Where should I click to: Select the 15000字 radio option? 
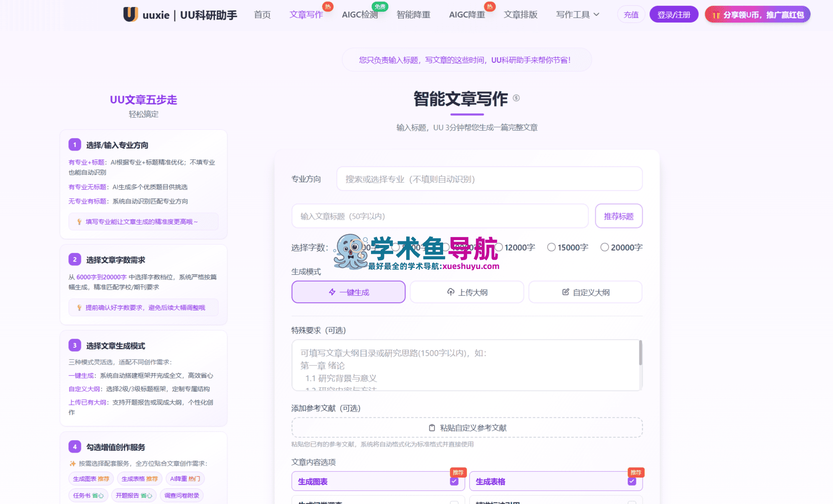[568, 247]
